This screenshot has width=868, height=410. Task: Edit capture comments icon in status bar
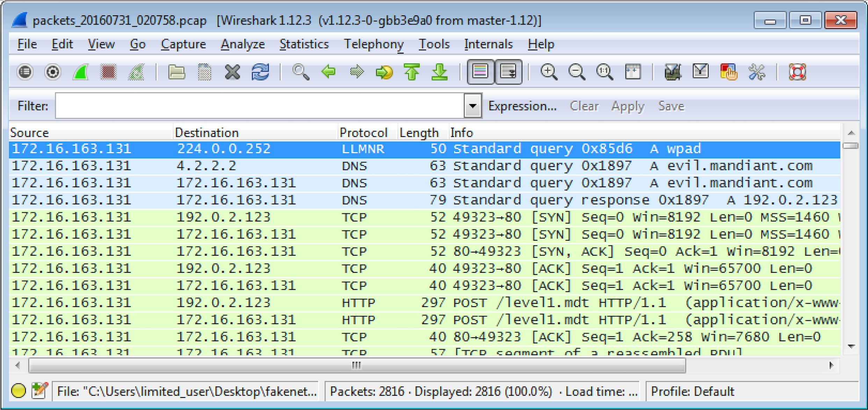tap(39, 391)
